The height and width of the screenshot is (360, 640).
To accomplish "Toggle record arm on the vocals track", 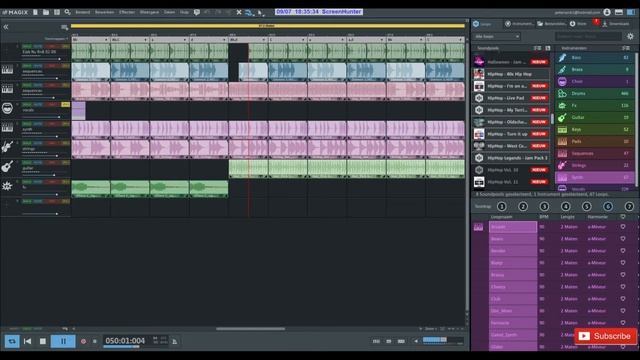I will (51, 104).
